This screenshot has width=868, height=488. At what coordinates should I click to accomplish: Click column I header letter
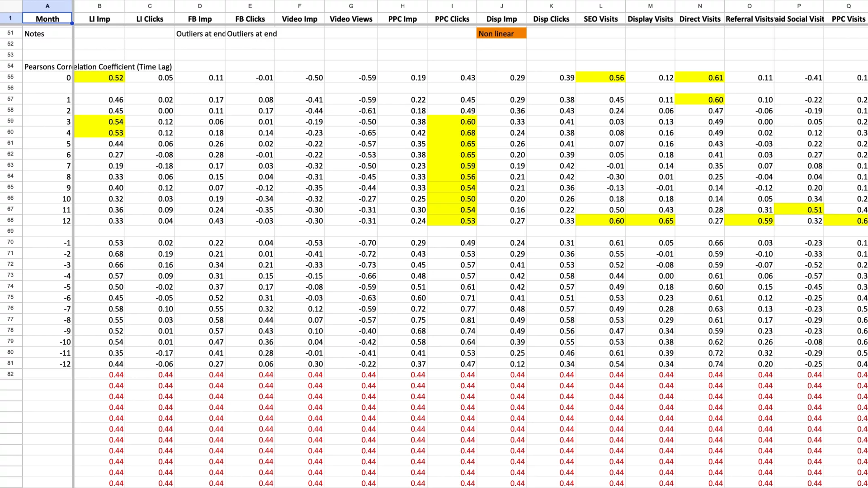[x=452, y=6]
